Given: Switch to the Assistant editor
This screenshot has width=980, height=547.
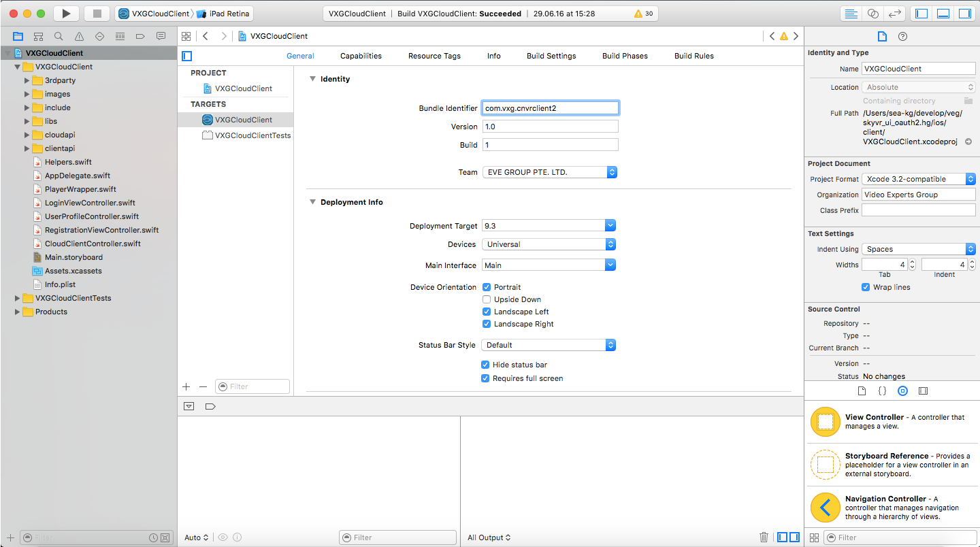Looking at the screenshot, I should click(873, 14).
